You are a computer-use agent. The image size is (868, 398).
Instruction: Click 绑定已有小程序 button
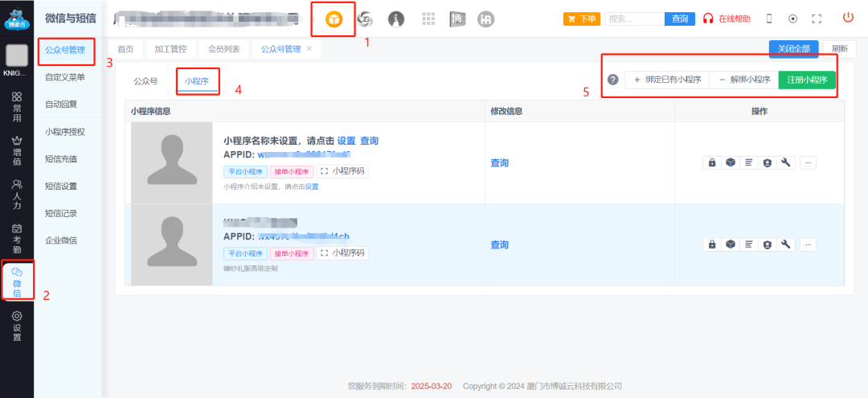coord(667,80)
